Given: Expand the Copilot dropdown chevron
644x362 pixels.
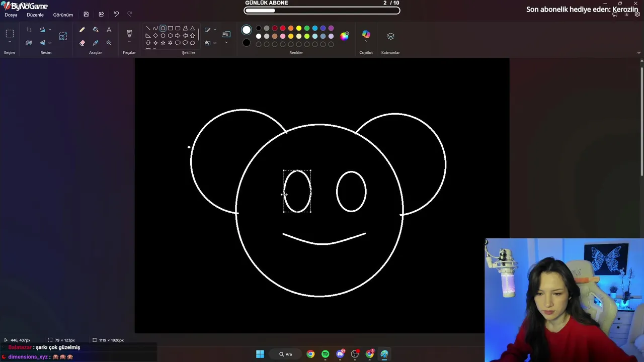Looking at the screenshot, I should 366,42.
